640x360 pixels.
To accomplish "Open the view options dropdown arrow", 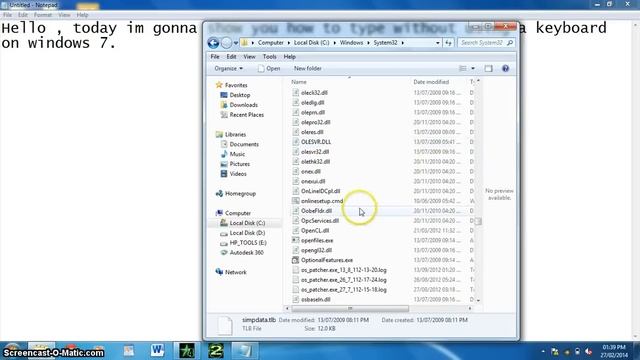I will (473, 69).
